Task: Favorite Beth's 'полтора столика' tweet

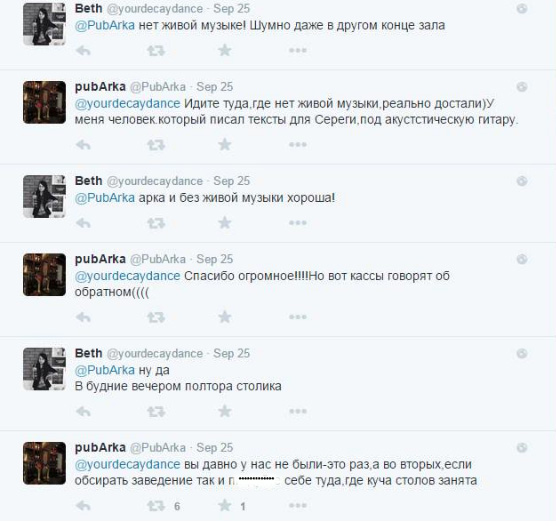Action: click(225, 411)
